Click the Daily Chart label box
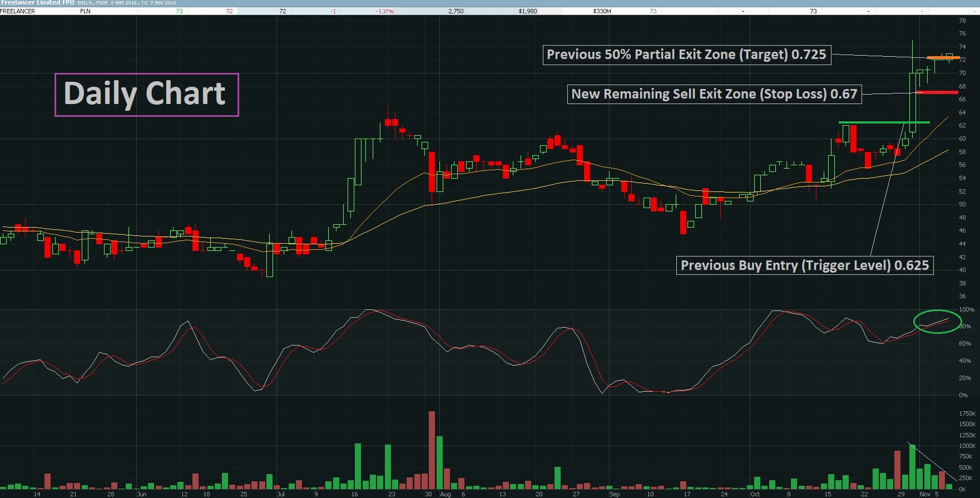 tap(147, 95)
